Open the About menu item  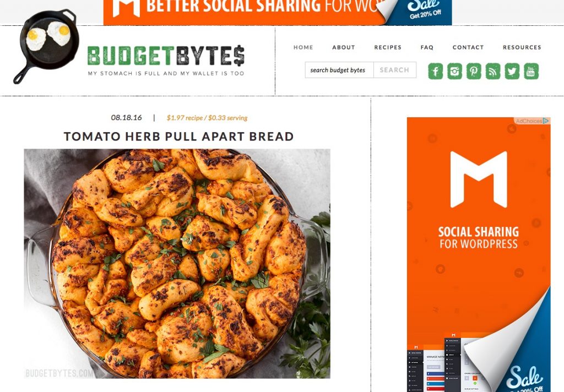(344, 47)
